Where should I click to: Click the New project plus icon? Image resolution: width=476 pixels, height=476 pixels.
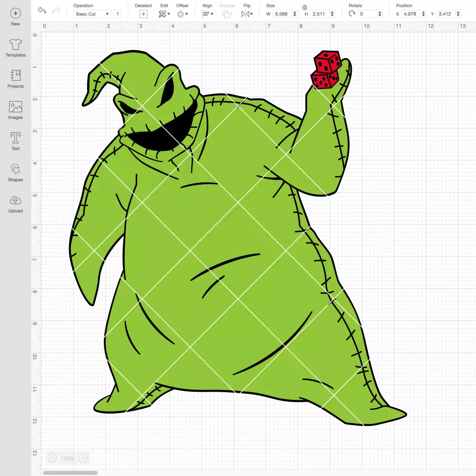tap(16, 13)
